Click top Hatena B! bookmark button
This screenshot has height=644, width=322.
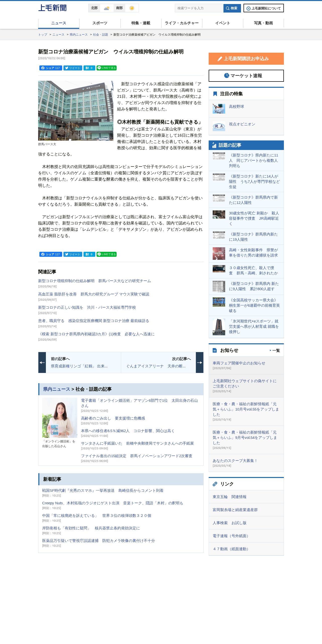pos(89,68)
